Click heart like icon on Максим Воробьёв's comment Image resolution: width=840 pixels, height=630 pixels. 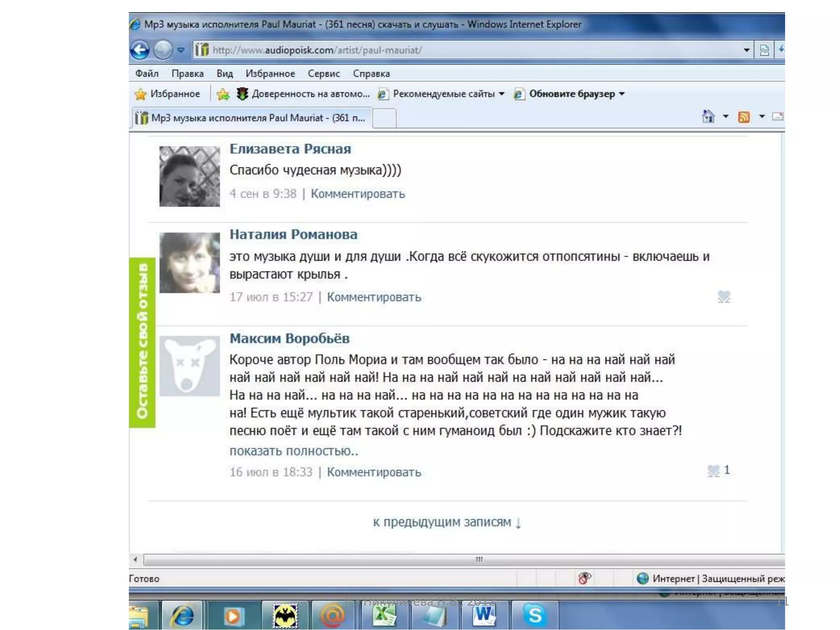point(713,471)
